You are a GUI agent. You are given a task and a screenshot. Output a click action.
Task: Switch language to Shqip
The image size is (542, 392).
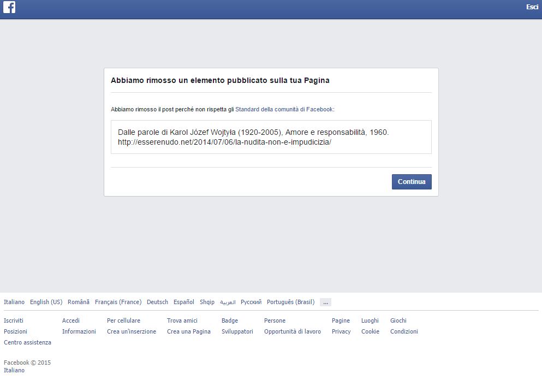click(207, 302)
